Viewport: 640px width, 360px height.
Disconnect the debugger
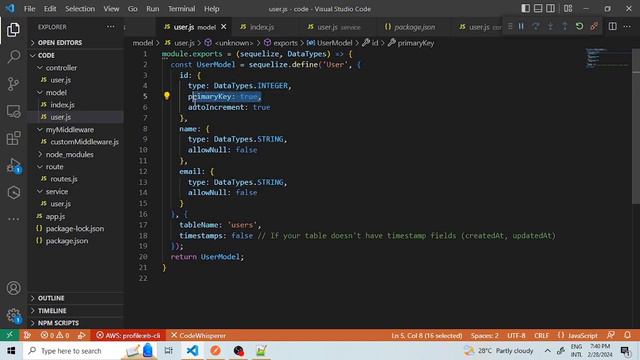tap(594, 27)
